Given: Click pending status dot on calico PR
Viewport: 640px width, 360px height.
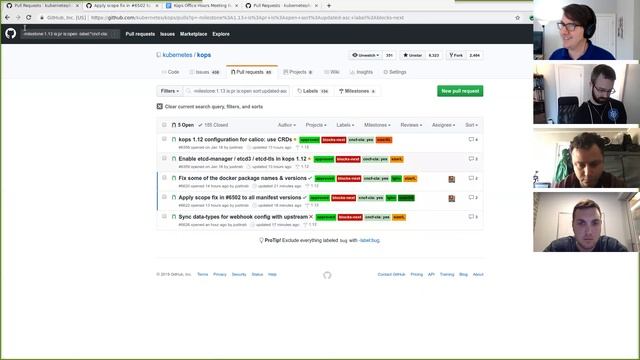Looking at the screenshot, I should pyautogui.click(x=295, y=140).
